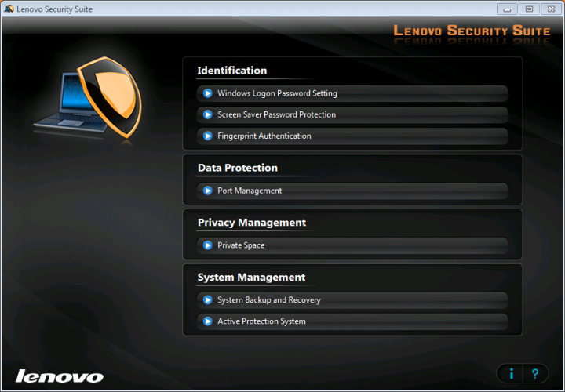Open Port Management

click(x=352, y=191)
